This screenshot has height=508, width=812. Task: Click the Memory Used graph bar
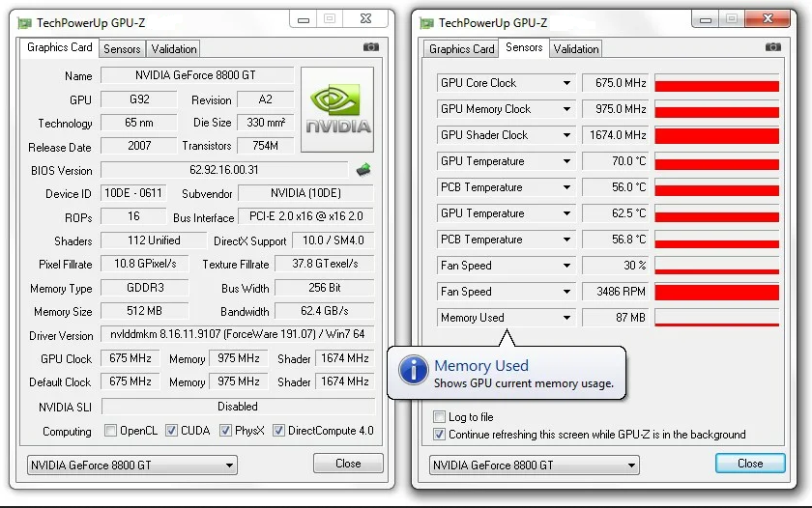(716, 318)
